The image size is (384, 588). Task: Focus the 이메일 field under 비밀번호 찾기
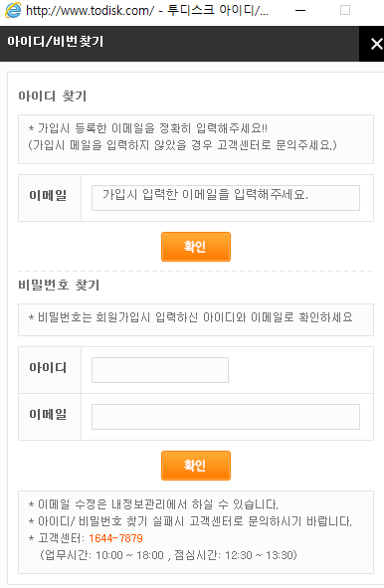pos(226,417)
